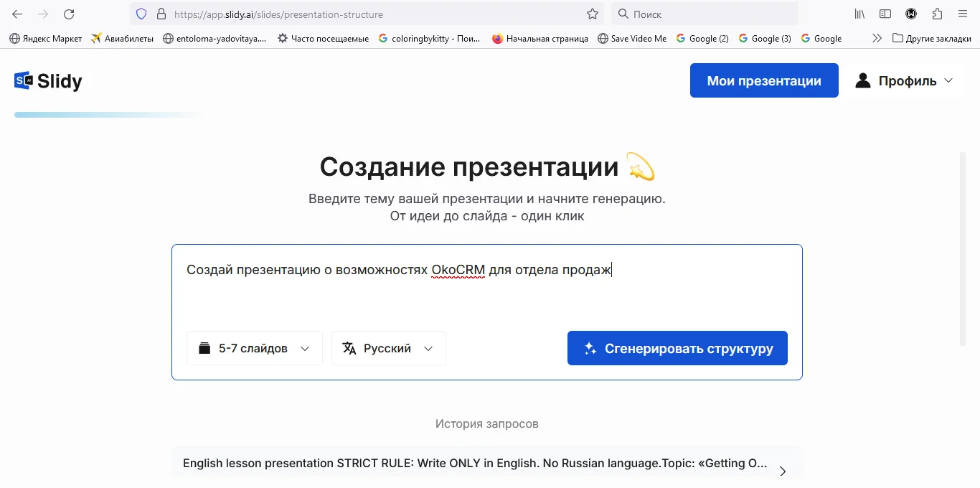
Task: Click the profile person icon
Action: 863,80
